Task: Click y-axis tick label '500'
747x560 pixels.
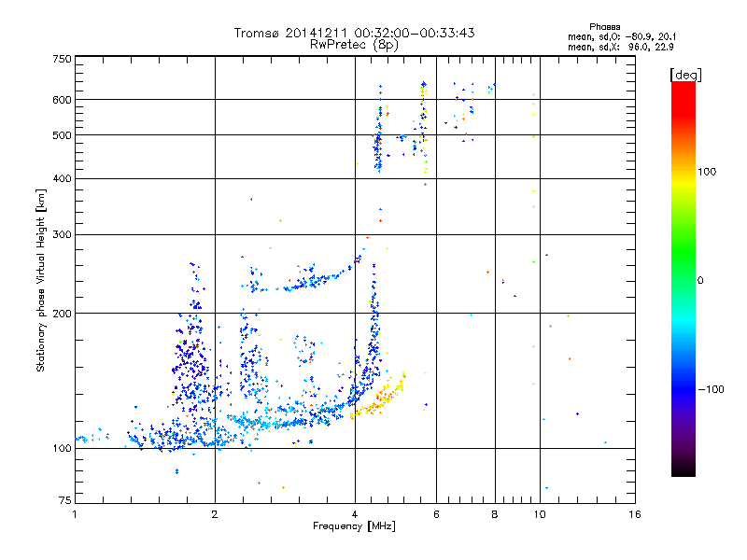Action: pyautogui.click(x=63, y=135)
